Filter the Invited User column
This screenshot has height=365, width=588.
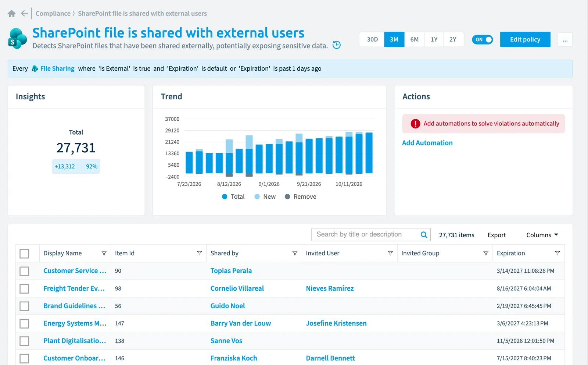pyautogui.click(x=390, y=253)
